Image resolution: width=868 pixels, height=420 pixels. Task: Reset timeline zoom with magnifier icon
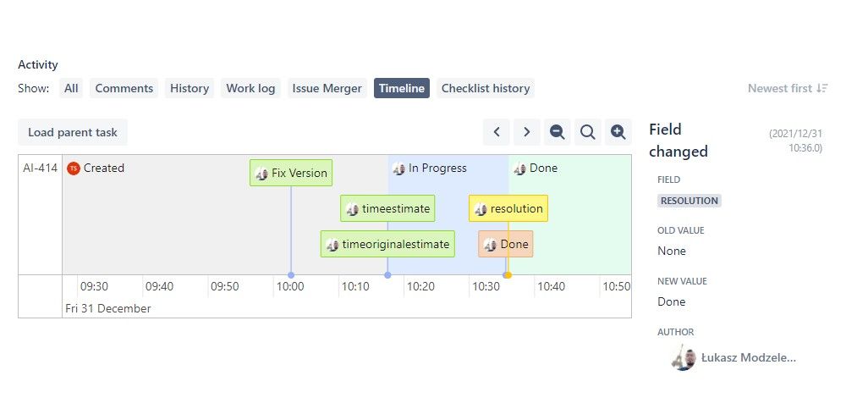(587, 132)
